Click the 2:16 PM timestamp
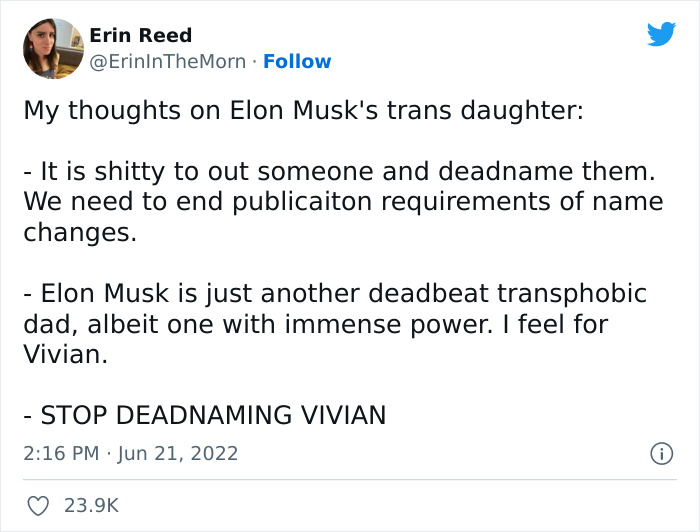This screenshot has width=700, height=532. tap(60, 453)
